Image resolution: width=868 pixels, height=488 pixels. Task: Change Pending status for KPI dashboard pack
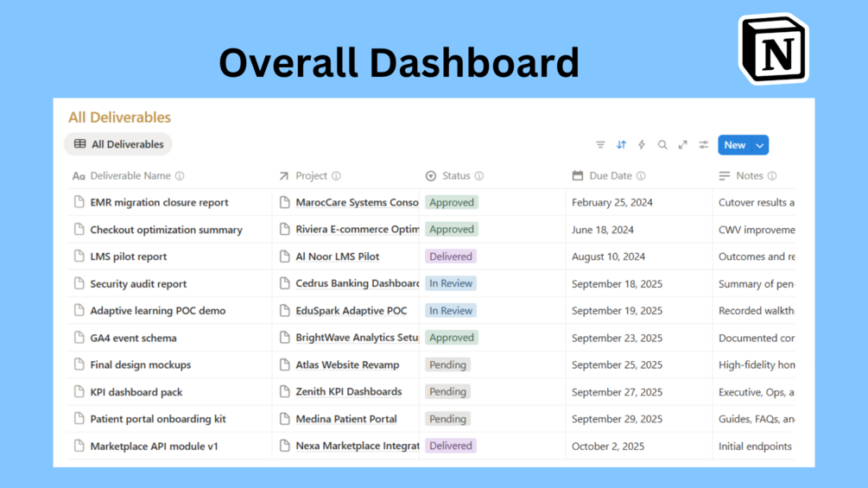(x=448, y=392)
